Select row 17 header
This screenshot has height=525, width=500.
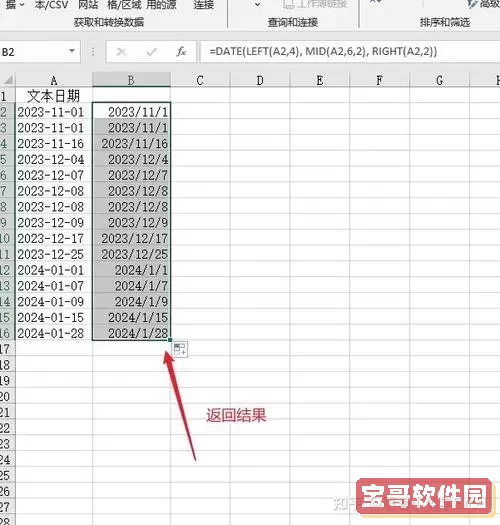tap(7, 349)
